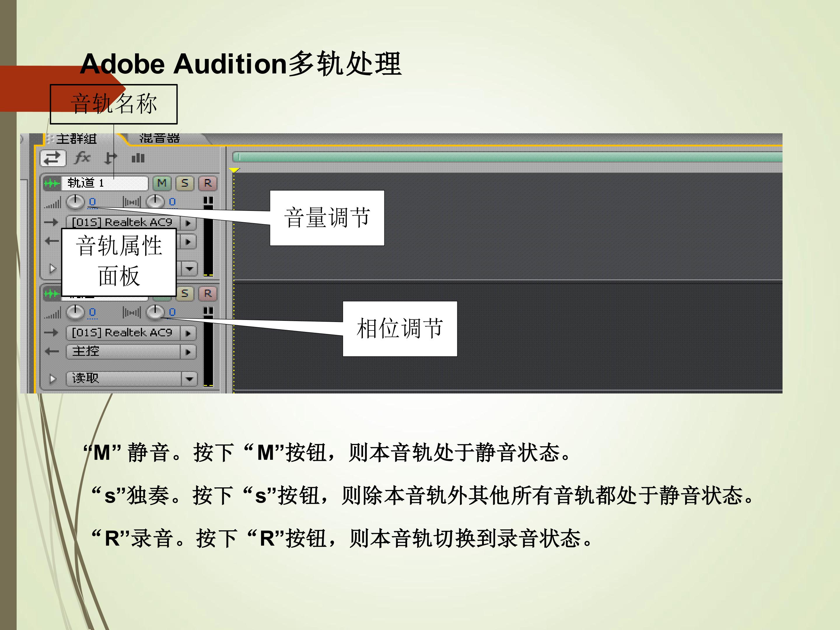This screenshot has height=630, width=840.
Task: Open the 读取 automation mode dropdown on track 2
Action: pyautogui.click(x=189, y=379)
